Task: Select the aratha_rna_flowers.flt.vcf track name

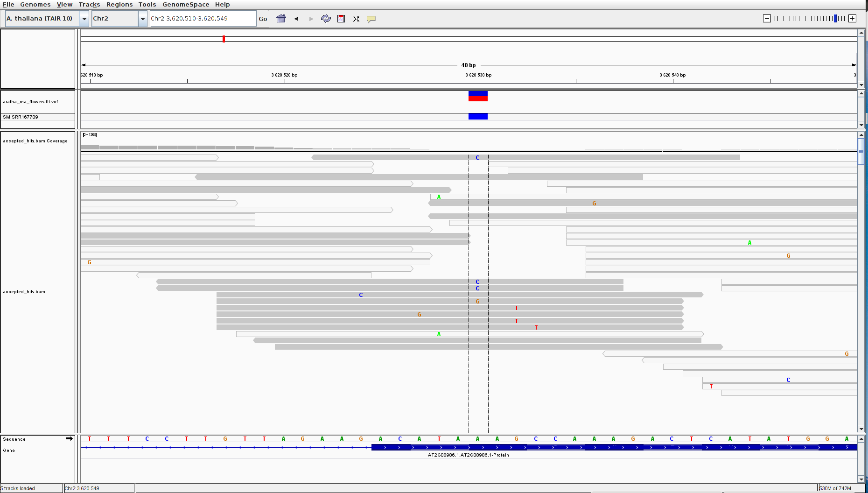Action: (31, 101)
